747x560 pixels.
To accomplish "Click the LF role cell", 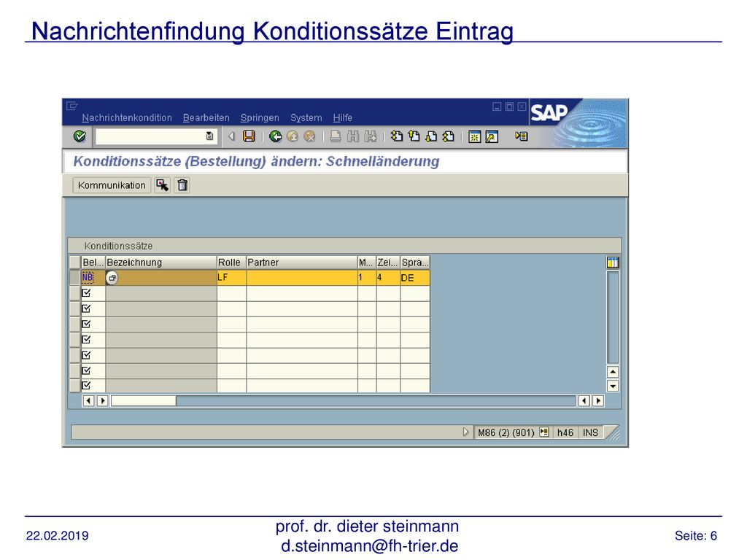I will click(x=231, y=278).
